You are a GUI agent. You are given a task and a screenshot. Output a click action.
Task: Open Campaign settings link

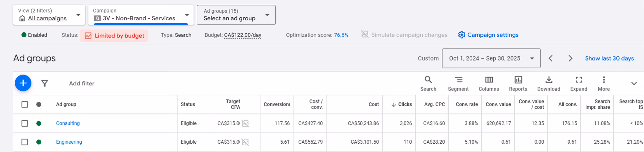(x=492, y=35)
